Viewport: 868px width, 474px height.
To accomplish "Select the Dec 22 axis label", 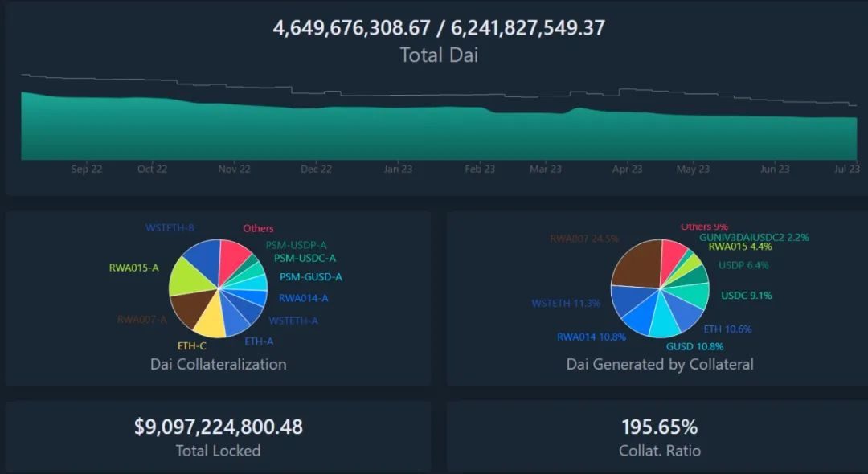I will (x=316, y=170).
